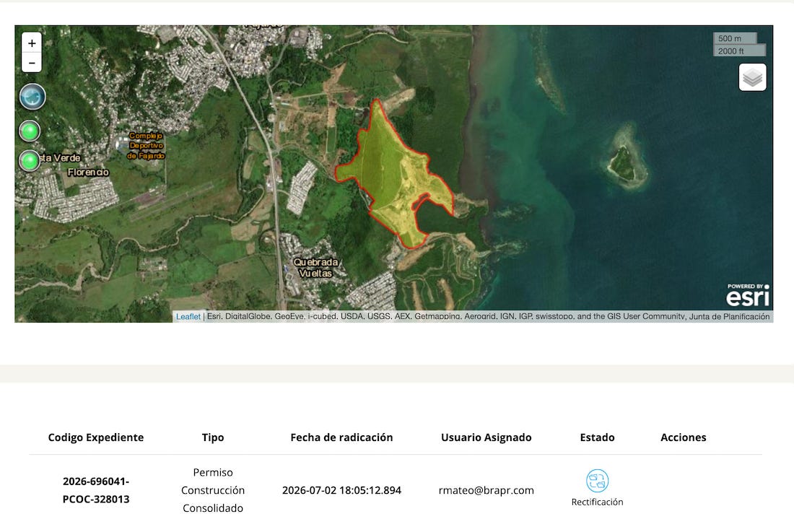Click the date 2026-07-02 18:05:12.894
Screen dimensions: 794x532
[x=341, y=490]
